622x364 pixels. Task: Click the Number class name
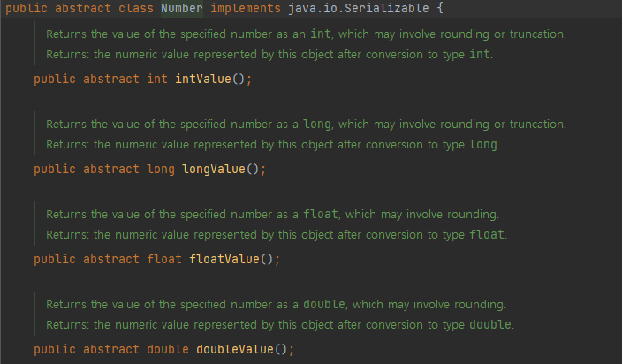click(182, 8)
